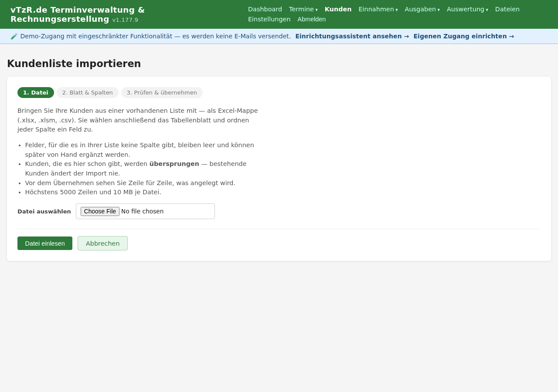Image resolution: width=558 pixels, height=392 pixels.
Task: Open the Kunden menu item
Action: (338, 9)
